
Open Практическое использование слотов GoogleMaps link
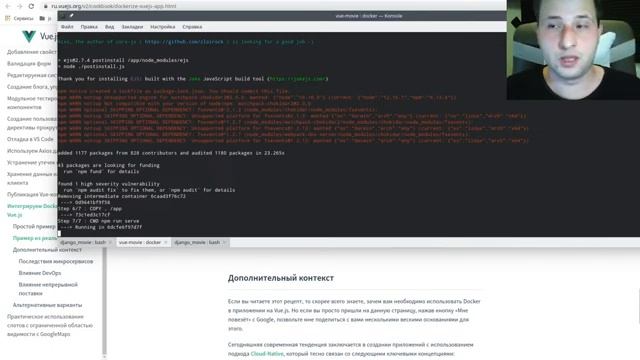[x=50, y=325]
